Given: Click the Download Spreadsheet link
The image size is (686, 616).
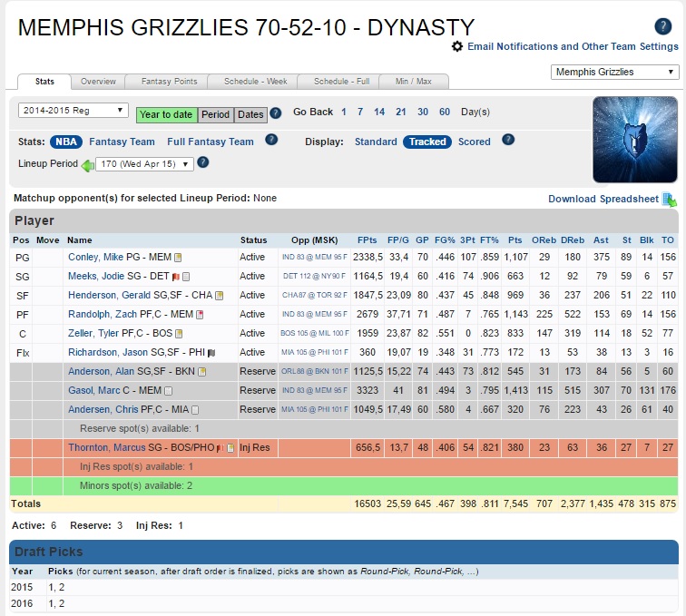Looking at the screenshot, I should [x=603, y=199].
